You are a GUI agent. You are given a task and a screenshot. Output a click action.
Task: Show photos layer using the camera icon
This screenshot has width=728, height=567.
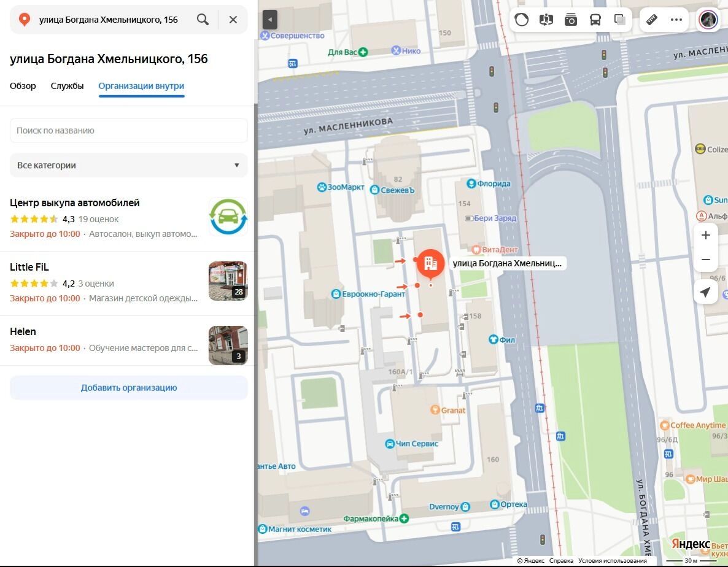[x=571, y=20]
